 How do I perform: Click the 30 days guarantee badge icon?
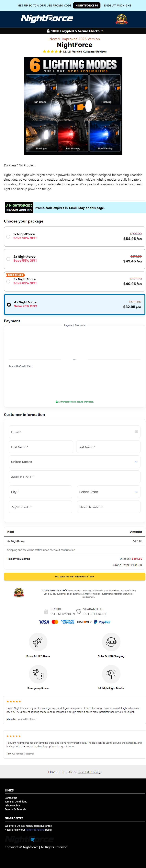click(x=19, y=593)
